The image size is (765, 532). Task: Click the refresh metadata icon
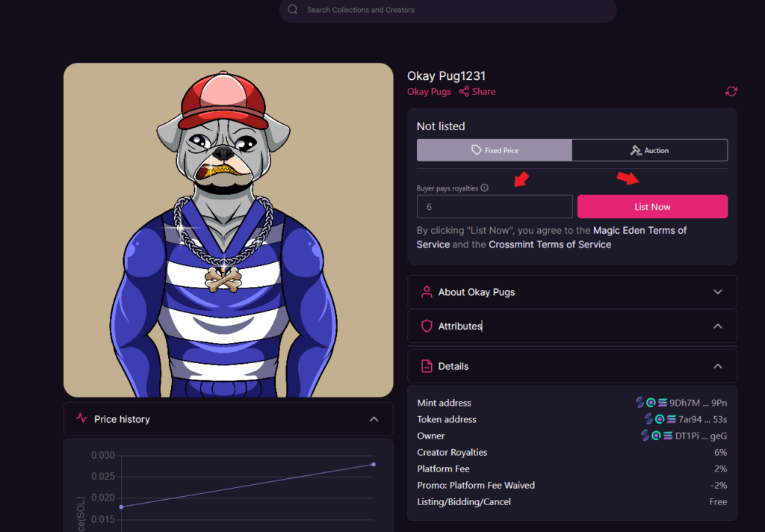(731, 91)
